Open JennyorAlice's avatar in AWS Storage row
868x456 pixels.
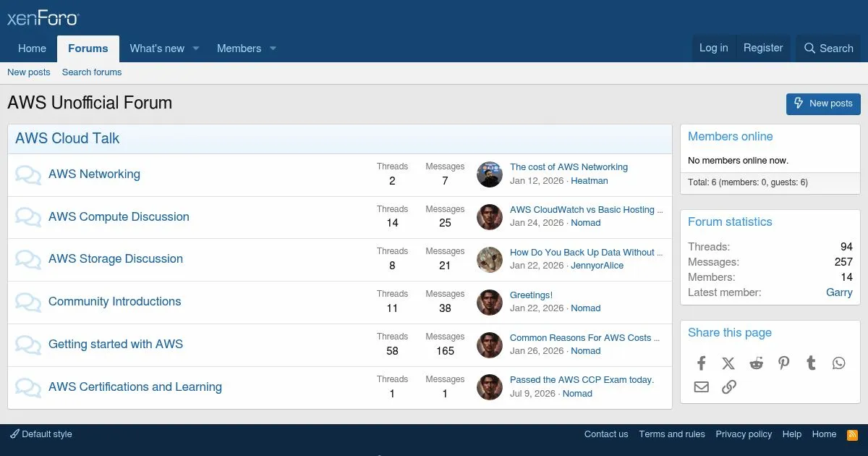coord(490,260)
